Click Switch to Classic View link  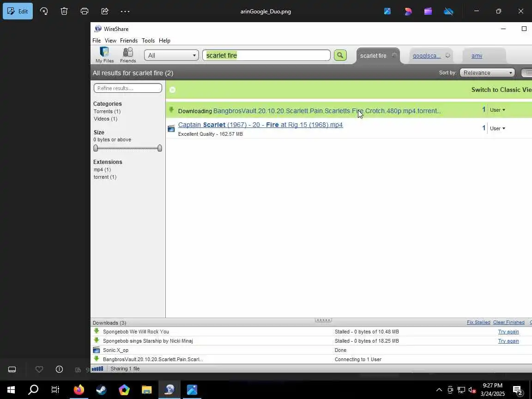(502, 90)
